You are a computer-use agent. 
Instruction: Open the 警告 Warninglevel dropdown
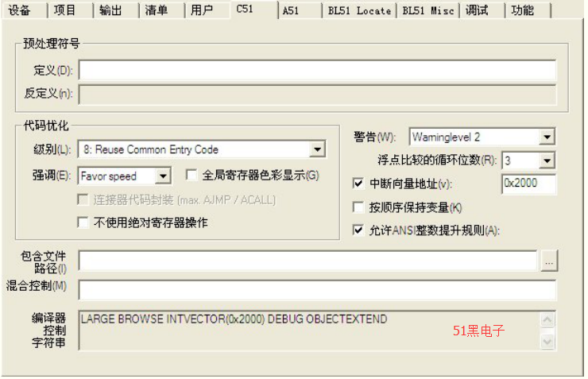pos(547,137)
